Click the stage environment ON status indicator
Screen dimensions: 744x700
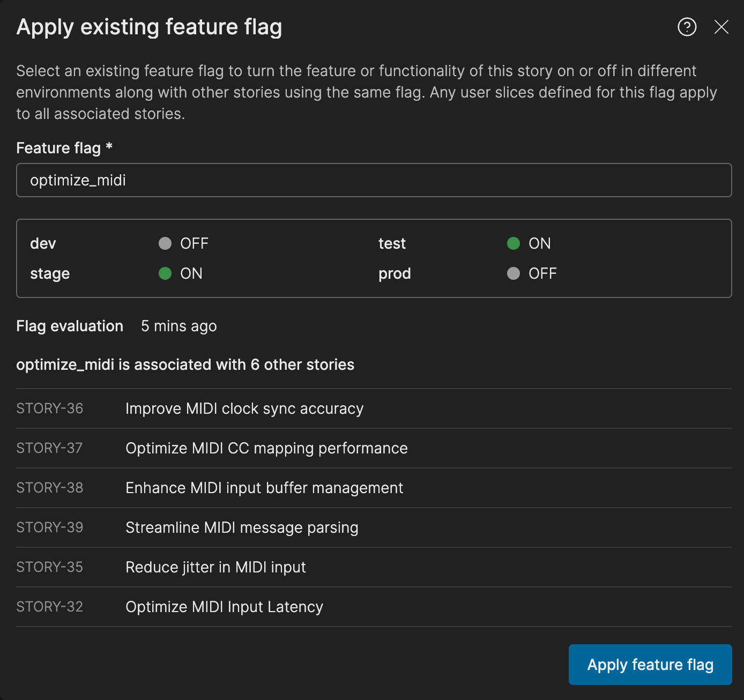165,273
